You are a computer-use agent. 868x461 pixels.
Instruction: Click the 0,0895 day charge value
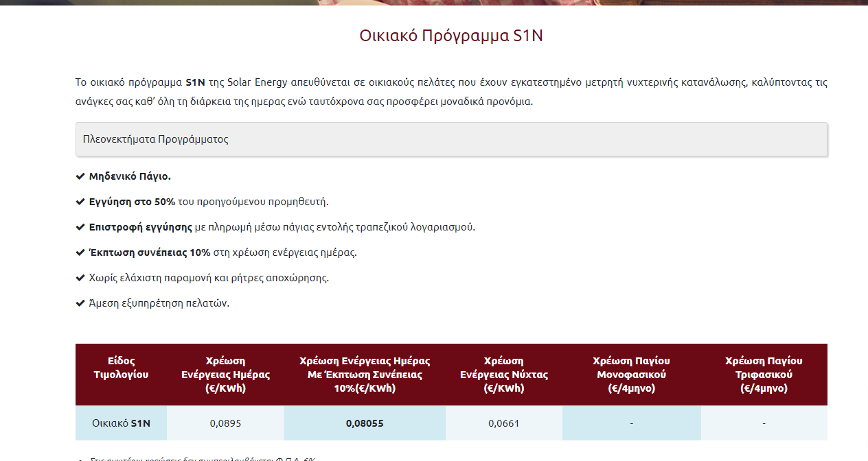click(x=225, y=423)
